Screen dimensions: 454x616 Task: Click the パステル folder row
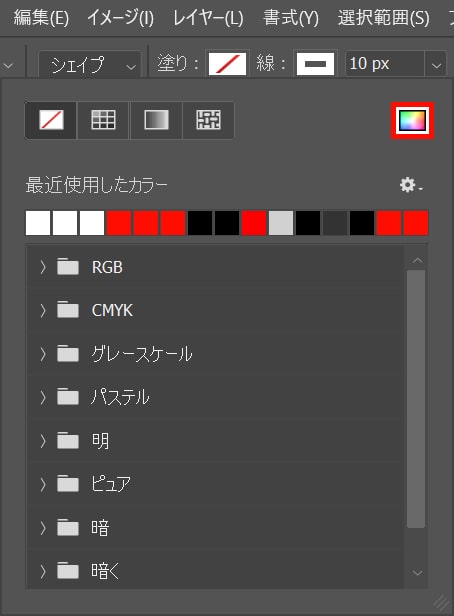coord(215,397)
